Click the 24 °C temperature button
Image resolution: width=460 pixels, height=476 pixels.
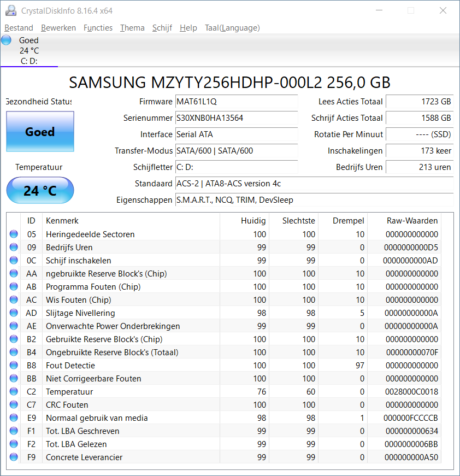click(x=39, y=190)
